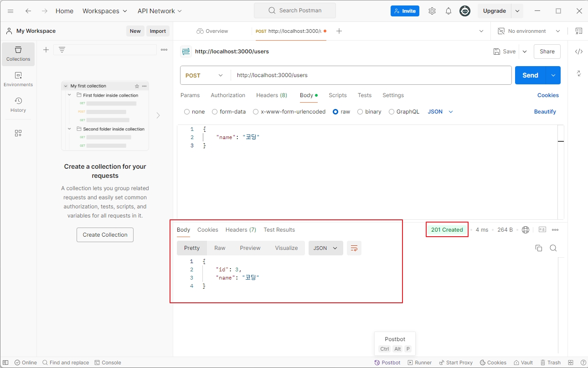Open the Test Results tab
The image size is (588, 368).
pos(279,230)
